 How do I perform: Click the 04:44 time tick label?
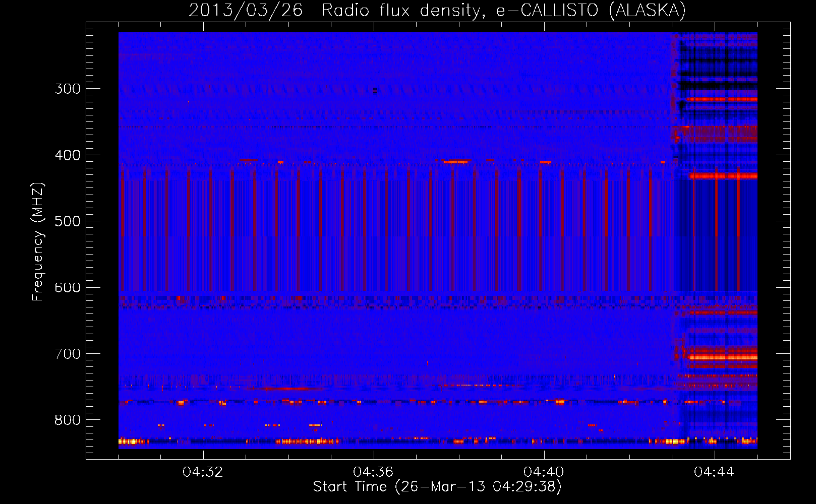714,472
